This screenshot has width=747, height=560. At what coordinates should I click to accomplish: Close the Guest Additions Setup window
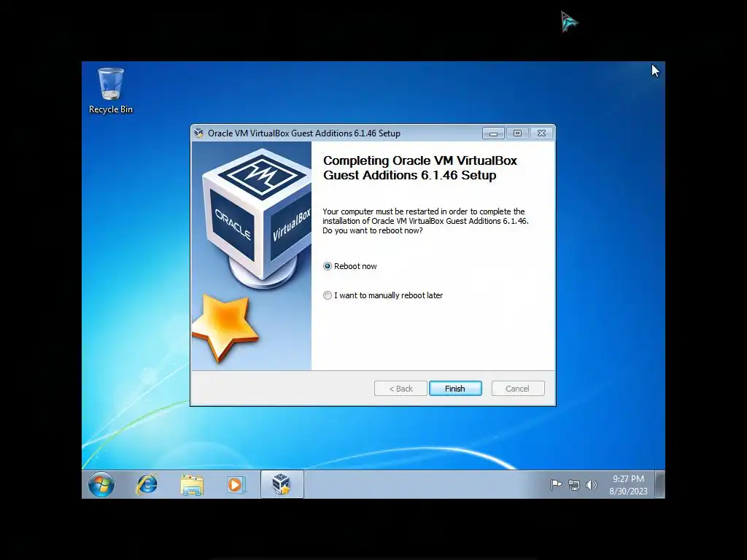[x=541, y=133]
